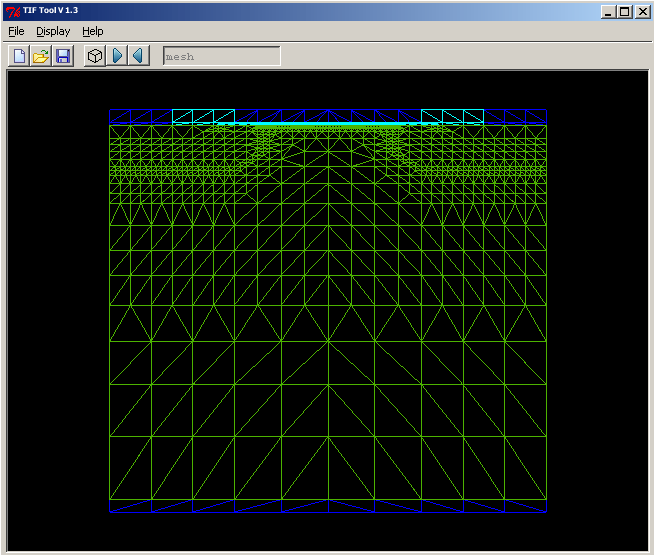Click the New file icon
The width and height of the screenshot is (654, 555).
click(19, 56)
